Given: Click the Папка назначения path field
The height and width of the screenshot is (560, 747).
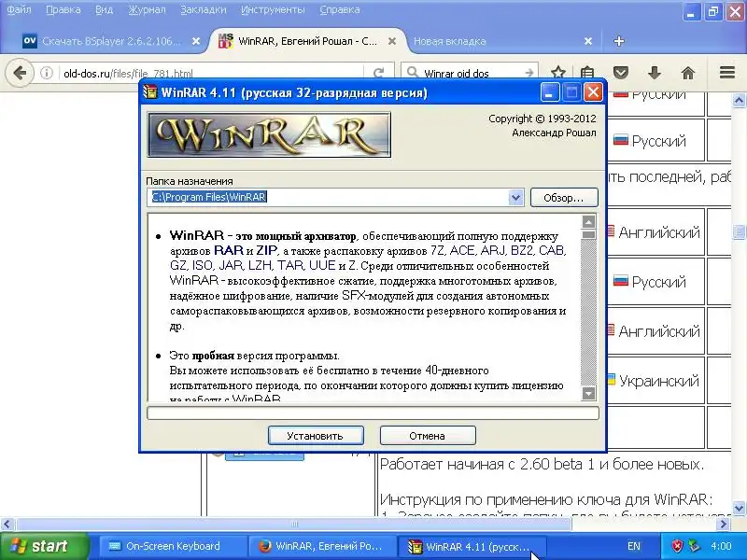Looking at the screenshot, I should pos(328,197).
